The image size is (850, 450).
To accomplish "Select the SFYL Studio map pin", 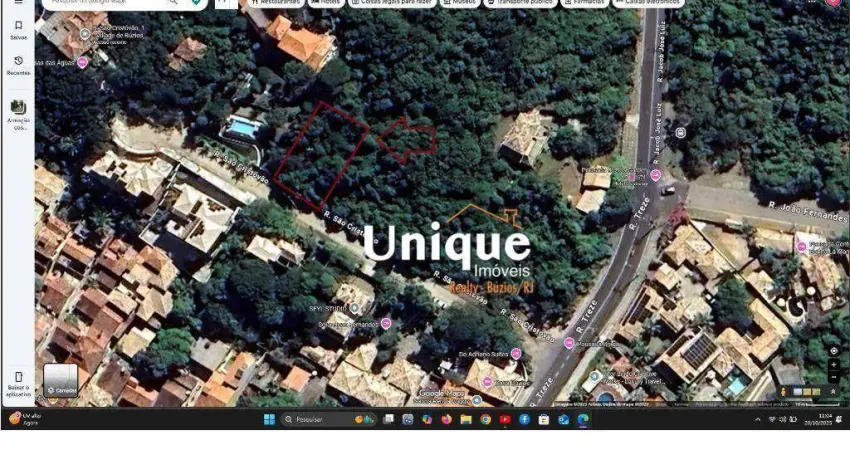I will pyautogui.click(x=354, y=308).
